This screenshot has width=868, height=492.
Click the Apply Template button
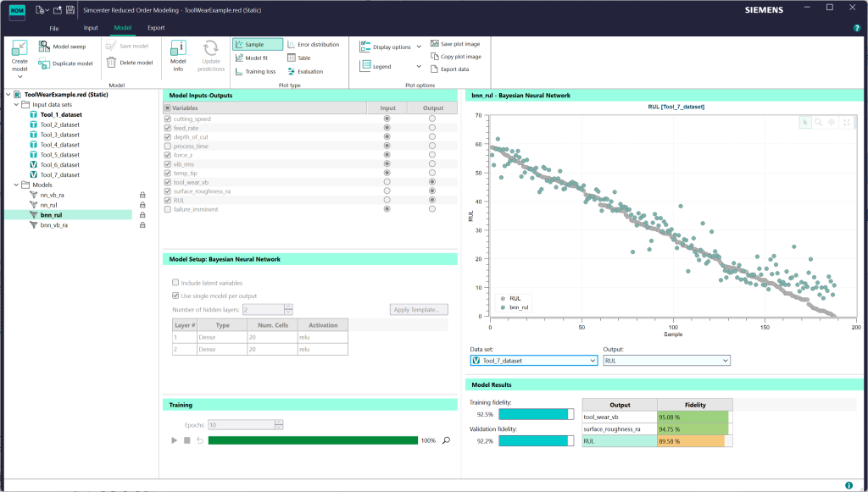(x=419, y=310)
